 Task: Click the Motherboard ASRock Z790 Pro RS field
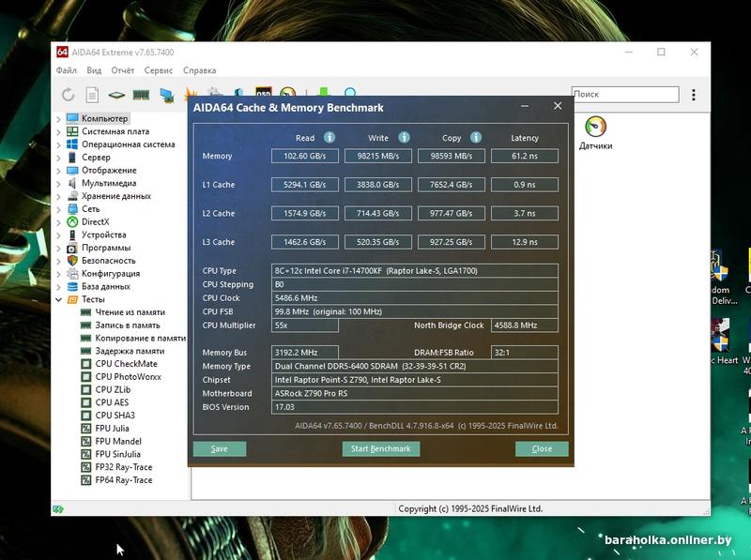point(415,393)
